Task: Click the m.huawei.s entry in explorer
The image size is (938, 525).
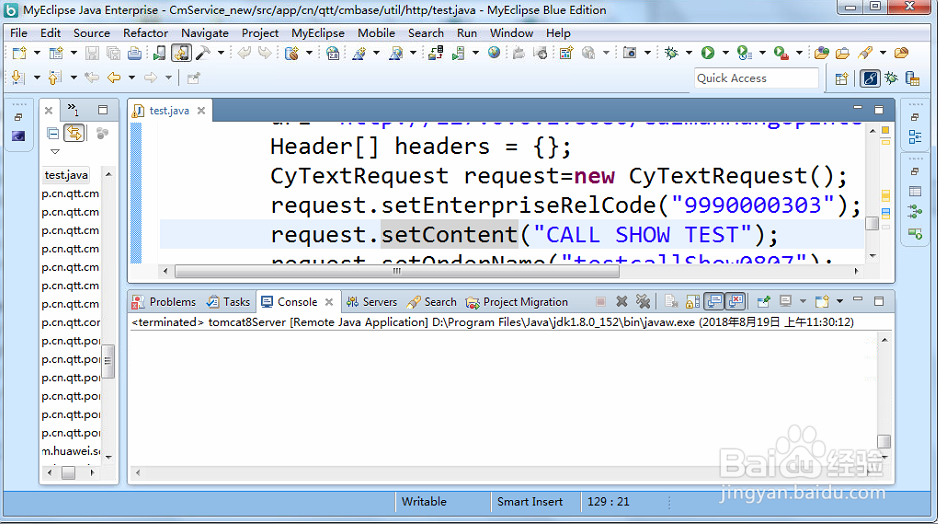Action: pyautogui.click(x=71, y=451)
